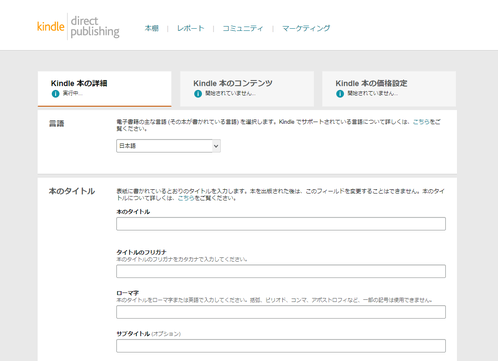The width and height of the screenshot is (498, 361).
Task: Click info icon under Kindle 本の詳細
Action: (55, 94)
